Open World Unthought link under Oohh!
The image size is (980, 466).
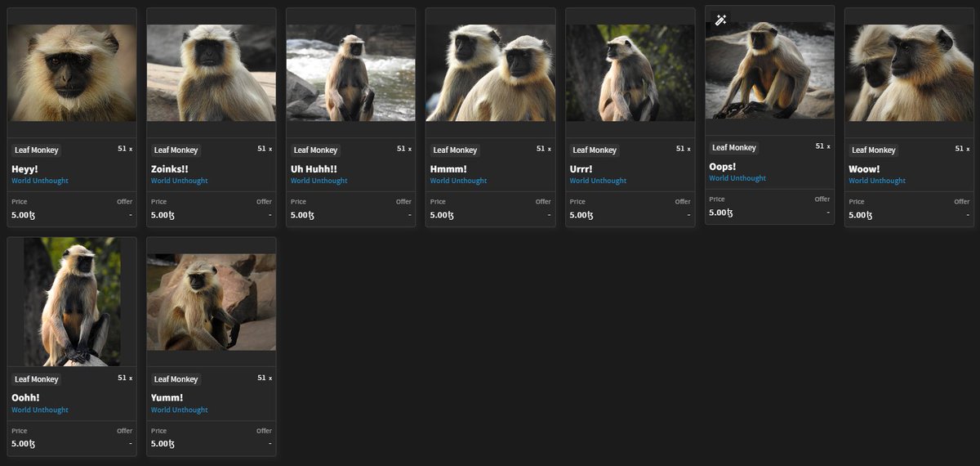click(40, 410)
